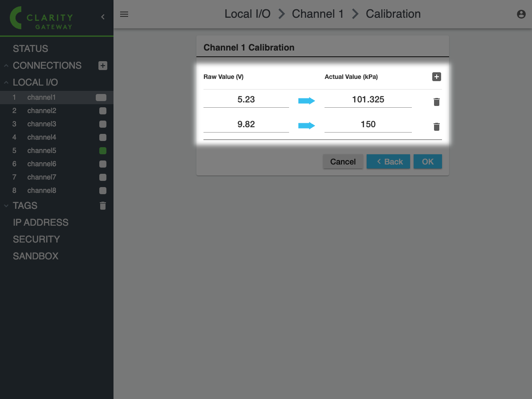The width and height of the screenshot is (532, 399).
Task: Add a new calibration point row
Action: (437, 77)
